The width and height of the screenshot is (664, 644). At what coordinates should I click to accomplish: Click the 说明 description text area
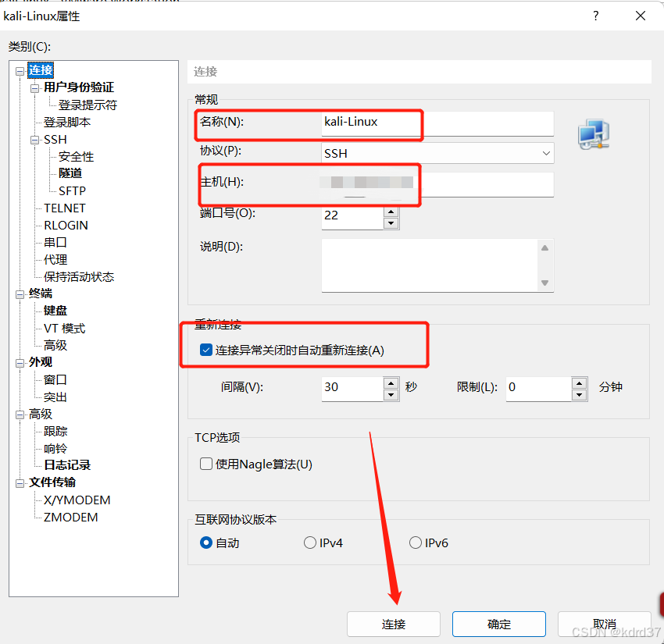[430, 265]
